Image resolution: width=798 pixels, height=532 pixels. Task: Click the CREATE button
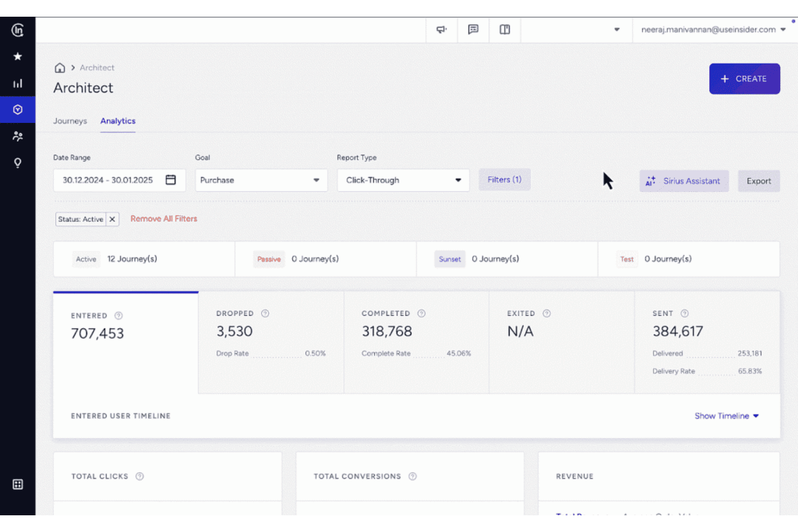[x=745, y=79]
